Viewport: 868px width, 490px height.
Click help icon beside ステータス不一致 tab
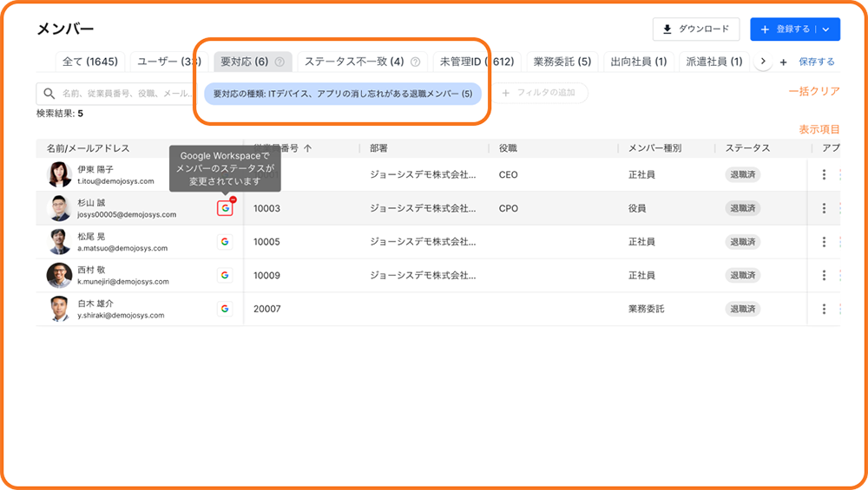(415, 62)
